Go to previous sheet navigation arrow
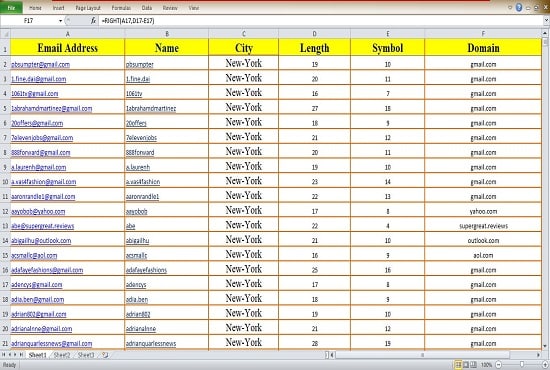Image resolution: width=550 pixels, height=370 pixels. tap(9, 355)
